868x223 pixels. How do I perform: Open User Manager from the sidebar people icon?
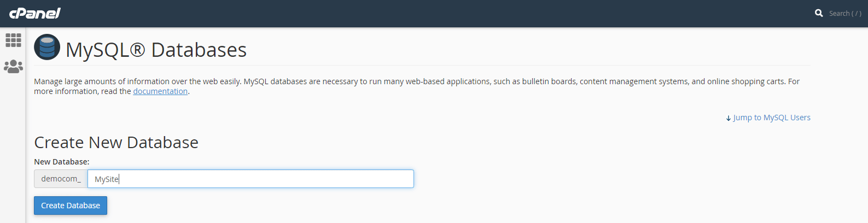[13, 67]
